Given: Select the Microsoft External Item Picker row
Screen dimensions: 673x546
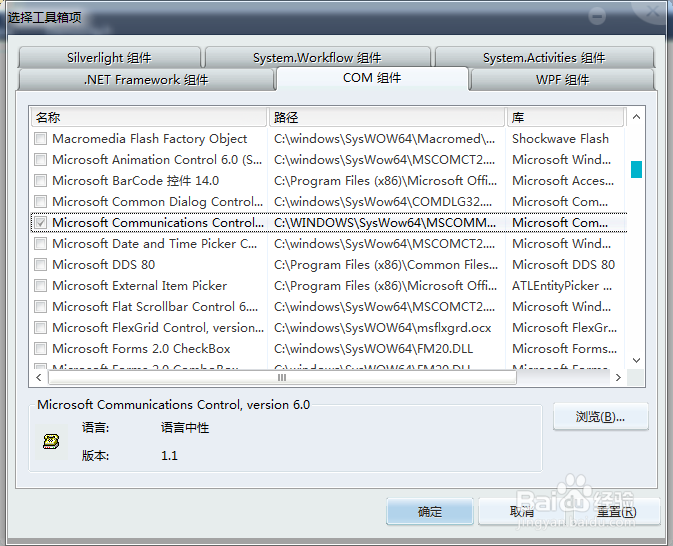Looking at the screenshot, I should 329,286.
